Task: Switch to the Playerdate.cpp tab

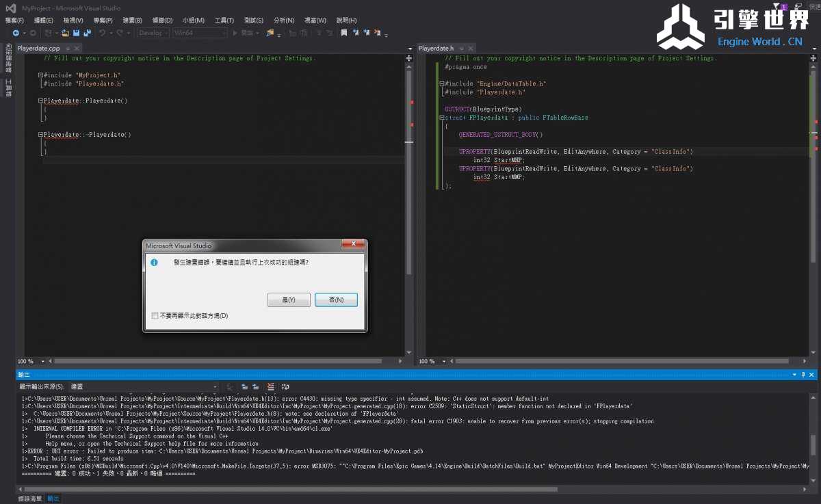Action: point(38,49)
